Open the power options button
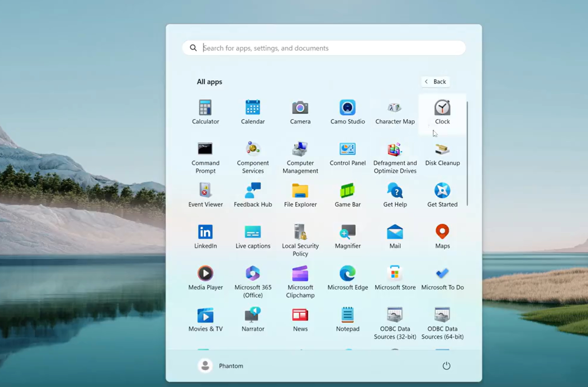This screenshot has width=588, height=387. click(446, 366)
